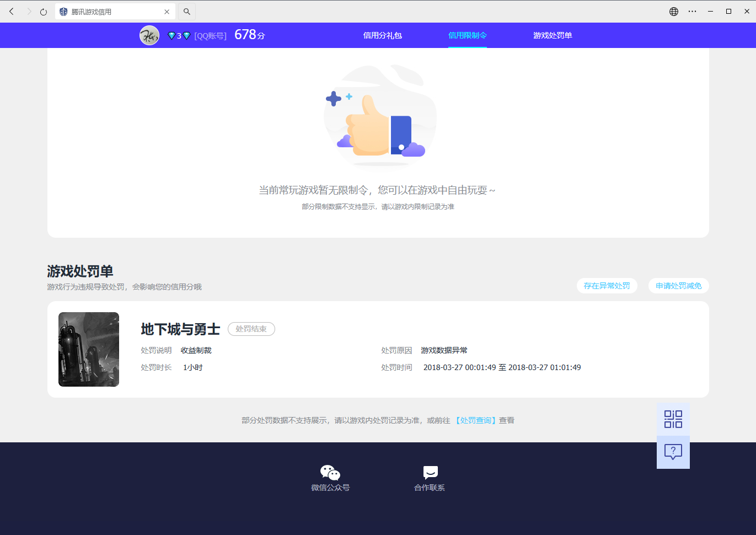Select the 信用限制令 tab
The height and width of the screenshot is (535, 756).
[467, 35]
